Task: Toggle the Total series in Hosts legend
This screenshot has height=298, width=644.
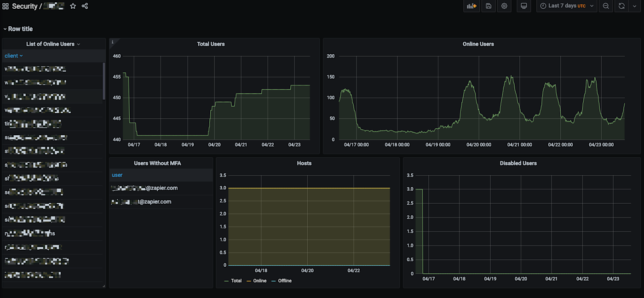Action: [236, 281]
